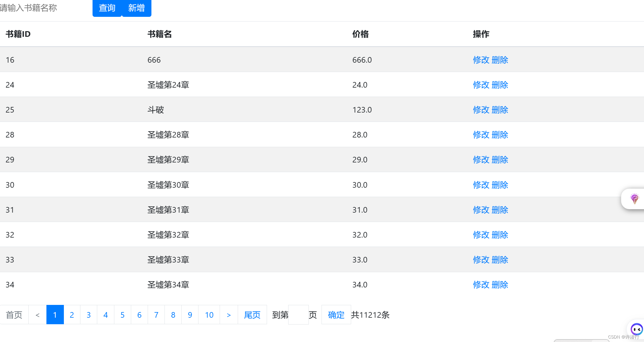Go to next page arrow

click(229, 315)
